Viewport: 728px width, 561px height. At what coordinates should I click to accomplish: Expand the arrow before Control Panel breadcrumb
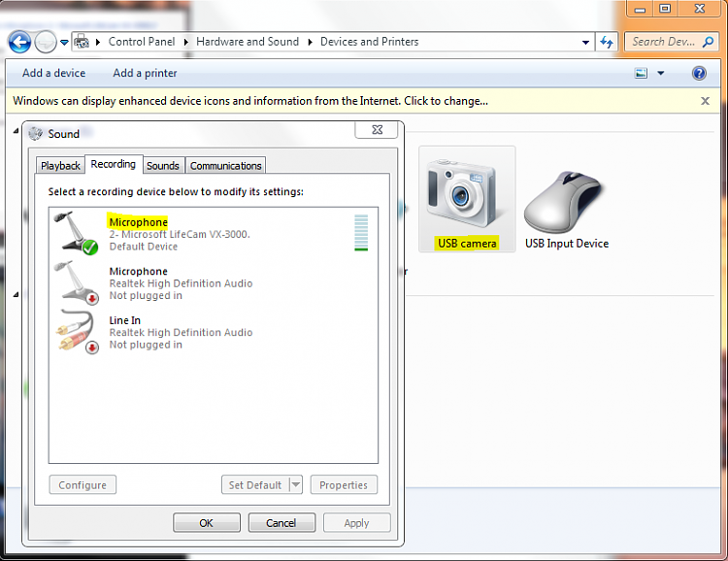(98, 42)
